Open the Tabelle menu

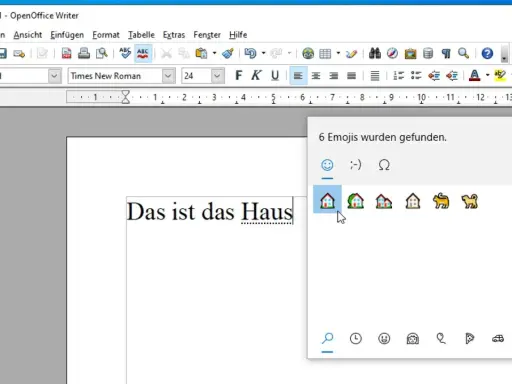tap(141, 35)
